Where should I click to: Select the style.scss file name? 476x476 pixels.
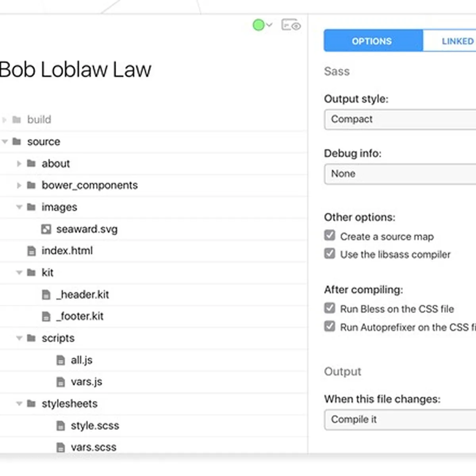pos(95,426)
